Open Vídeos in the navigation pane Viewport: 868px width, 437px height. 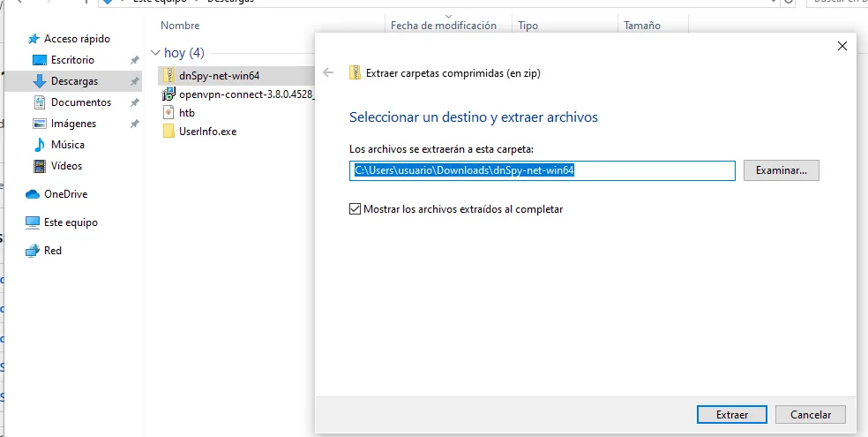[66, 166]
